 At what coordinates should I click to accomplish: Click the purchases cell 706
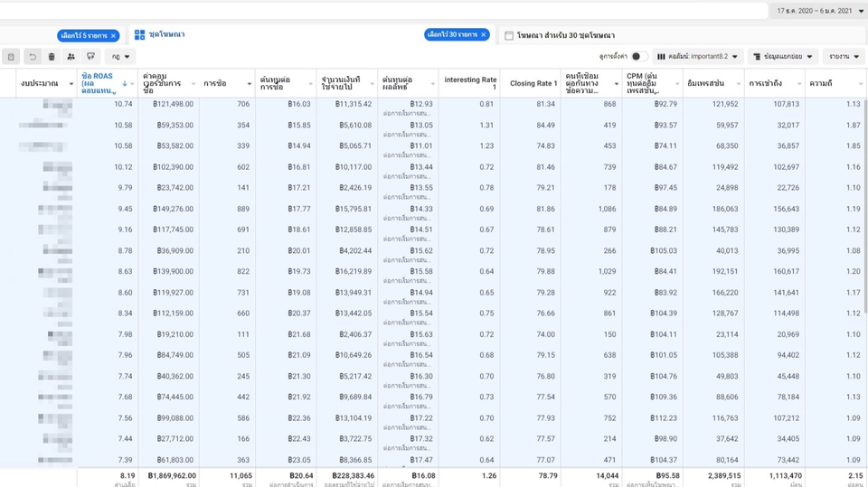tap(243, 104)
